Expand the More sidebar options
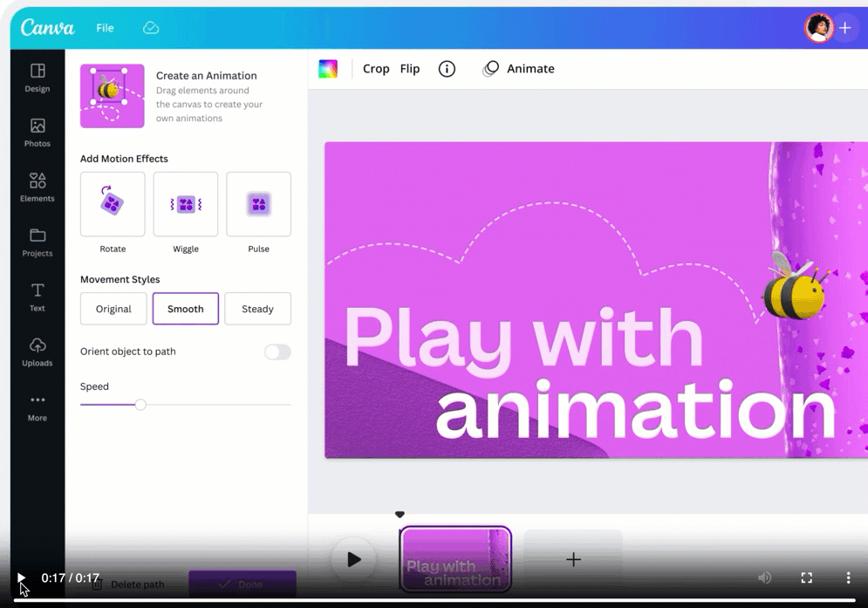The height and width of the screenshot is (608, 868). [x=38, y=406]
